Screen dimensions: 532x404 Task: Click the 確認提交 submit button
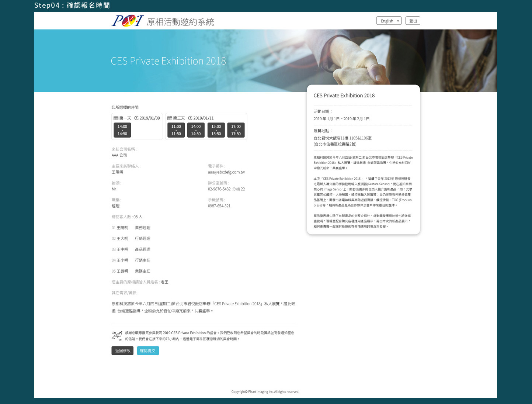pos(147,351)
